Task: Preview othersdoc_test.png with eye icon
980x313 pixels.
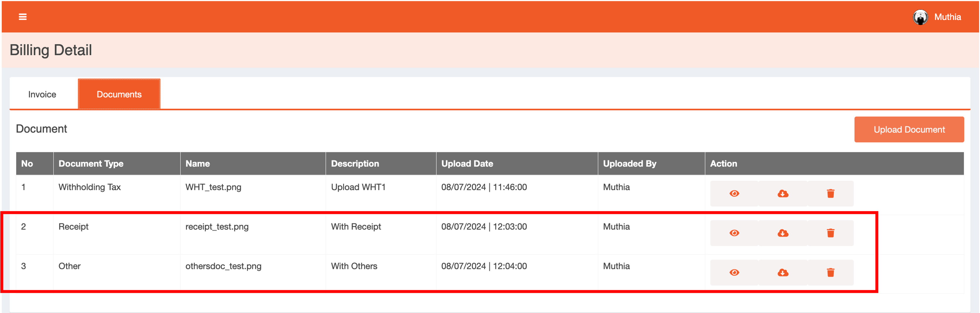Action: (734, 273)
